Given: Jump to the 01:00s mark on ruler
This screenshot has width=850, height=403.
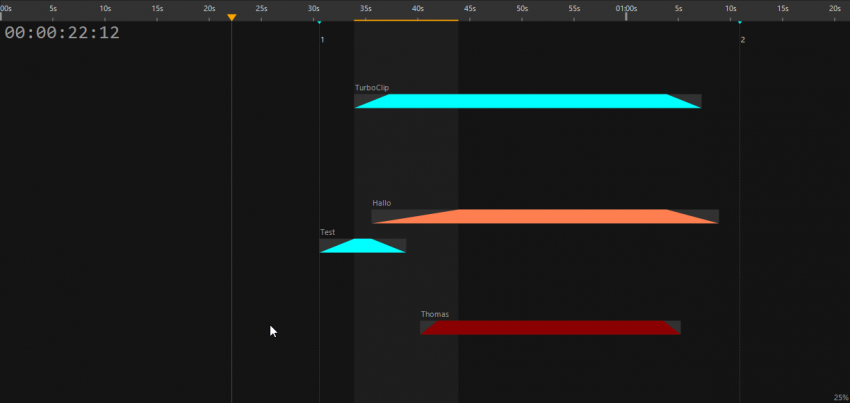Looking at the screenshot, I should (x=626, y=8).
